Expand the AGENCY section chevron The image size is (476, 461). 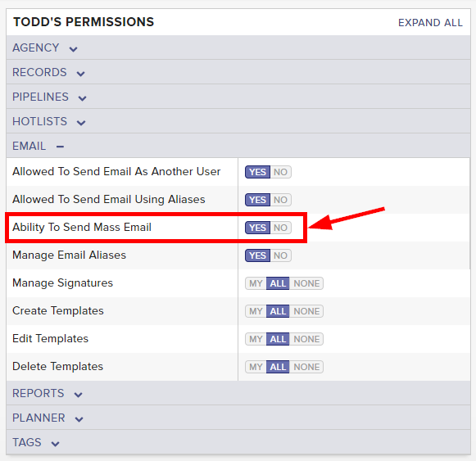point(73,49)
